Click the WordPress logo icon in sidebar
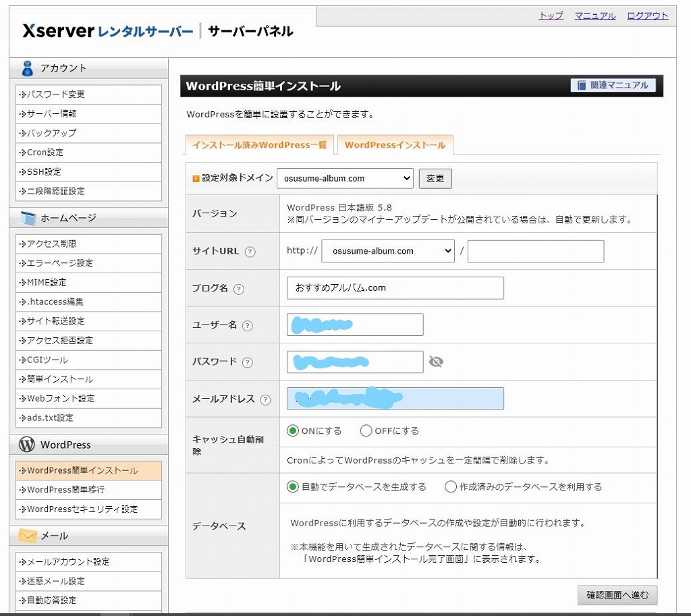 pyautogui.click(x=27, y=444)
